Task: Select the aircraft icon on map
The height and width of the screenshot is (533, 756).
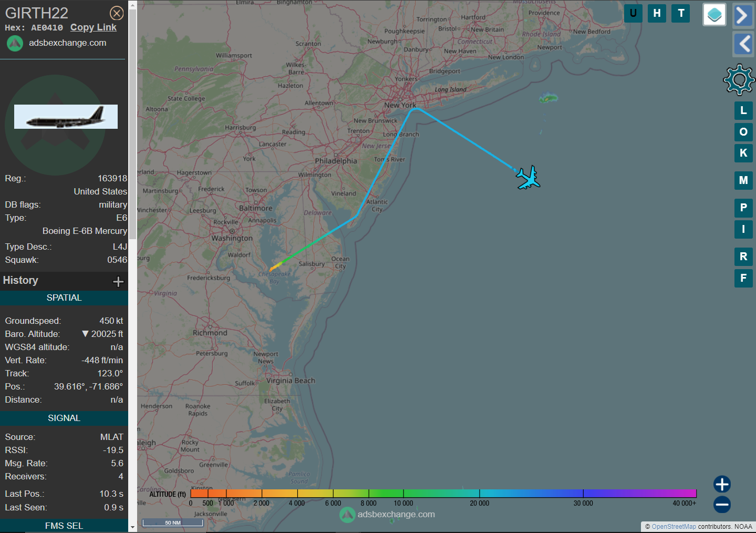Action: [528, 178]
